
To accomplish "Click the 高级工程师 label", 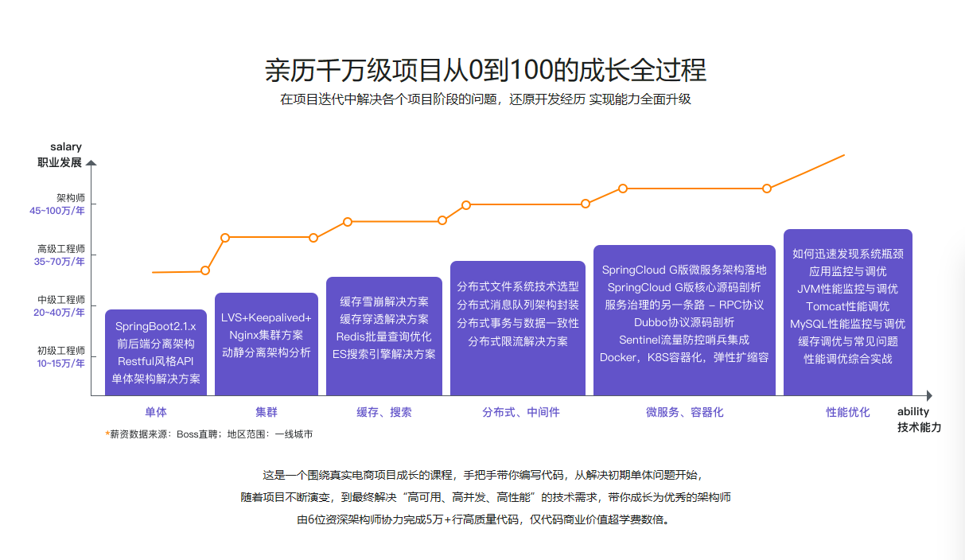I will click(61, 248).
